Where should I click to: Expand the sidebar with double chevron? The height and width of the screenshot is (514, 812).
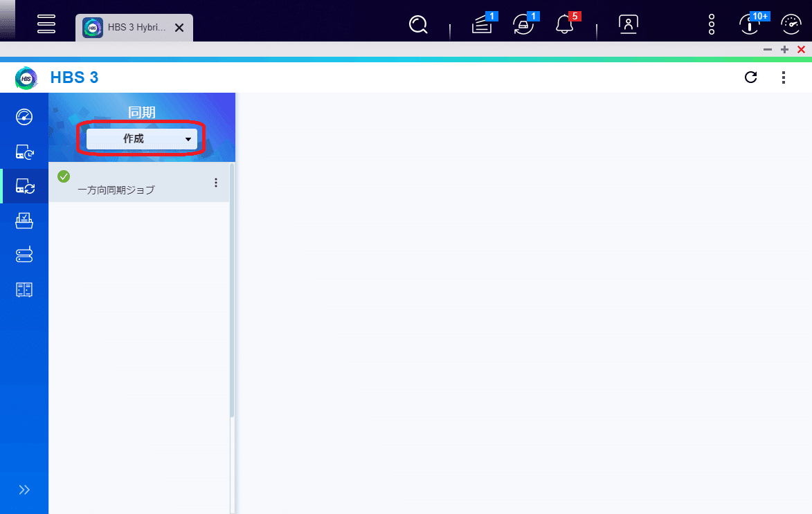pyautogui.click(x=24, y=490)
